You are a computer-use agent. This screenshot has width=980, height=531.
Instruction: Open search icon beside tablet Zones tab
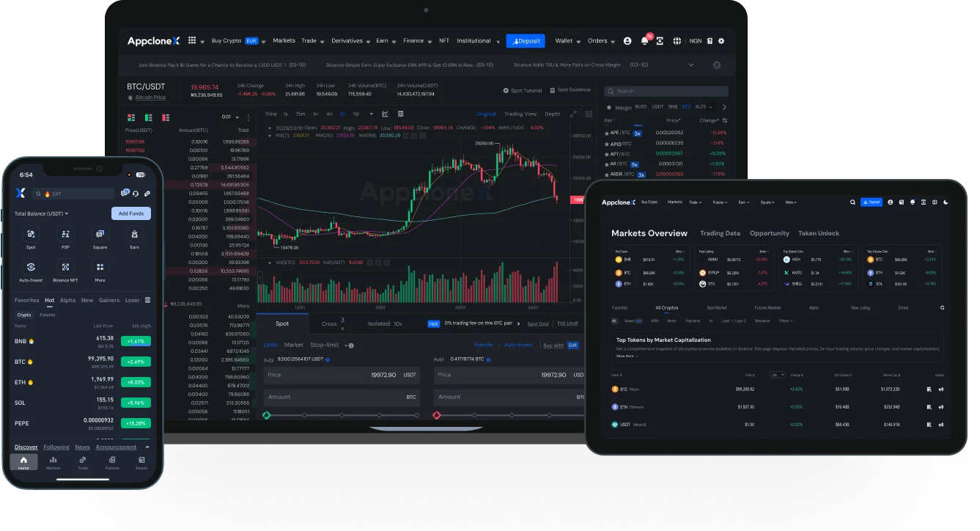[943, 308]
